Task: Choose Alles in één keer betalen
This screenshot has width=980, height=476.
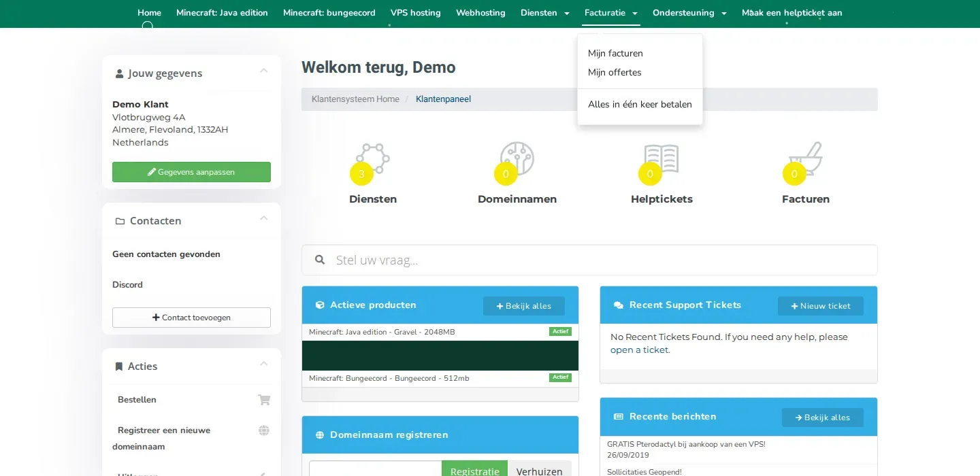Action: tap(640, 105)
